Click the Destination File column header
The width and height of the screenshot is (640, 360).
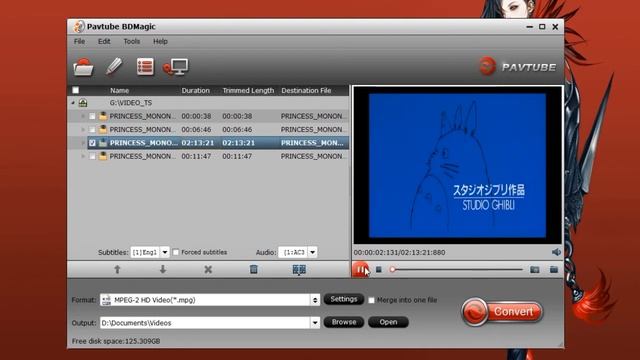pos(306,91)
